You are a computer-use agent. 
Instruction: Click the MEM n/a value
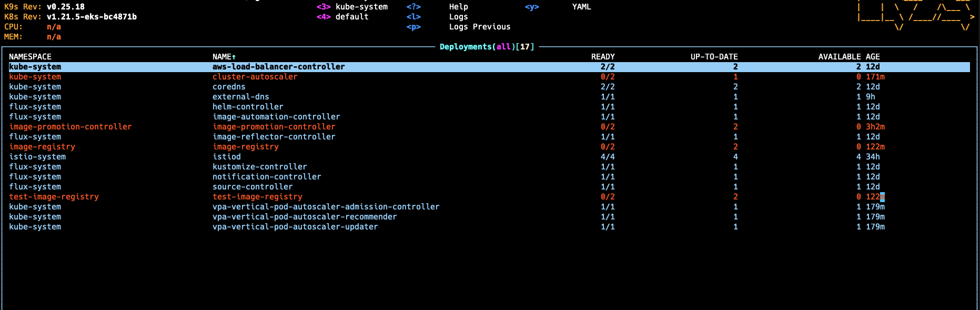54,37
